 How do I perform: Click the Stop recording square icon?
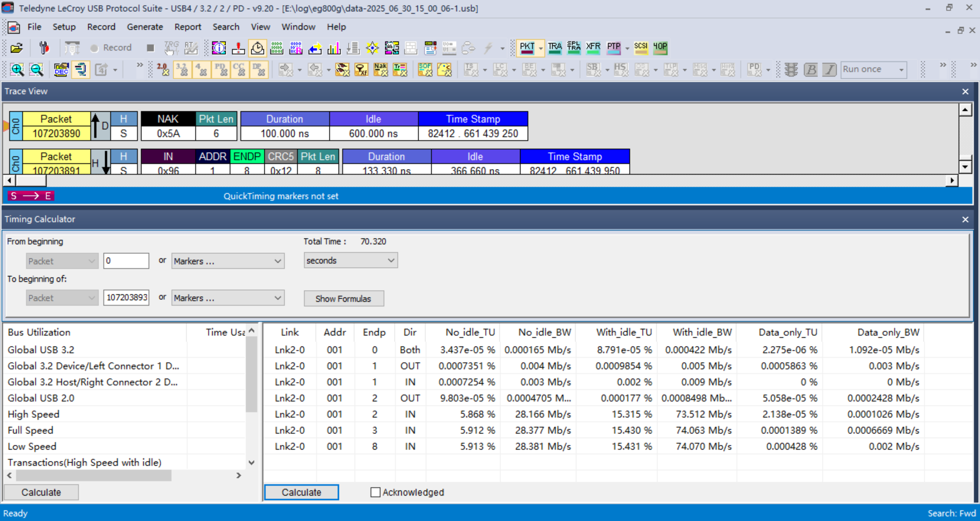(150, 48)
